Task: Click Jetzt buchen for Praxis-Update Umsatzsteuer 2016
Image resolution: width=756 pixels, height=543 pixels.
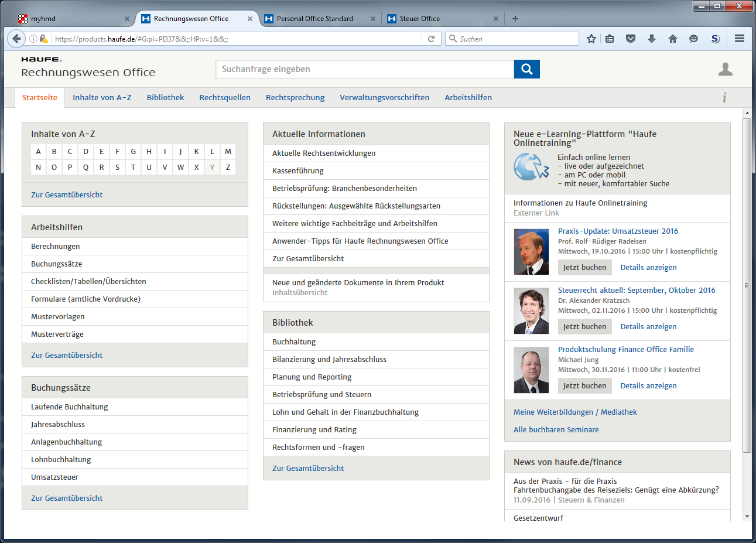Action: [584, 268]
